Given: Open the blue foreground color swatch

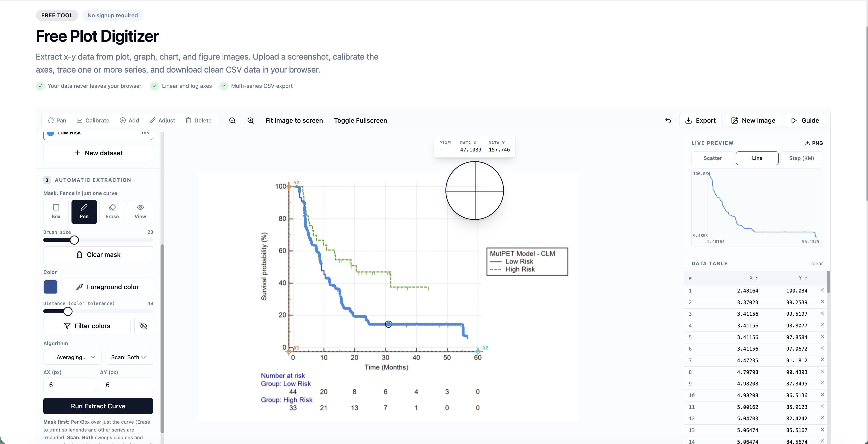Looking at the screenshot, I should point(51,287).
